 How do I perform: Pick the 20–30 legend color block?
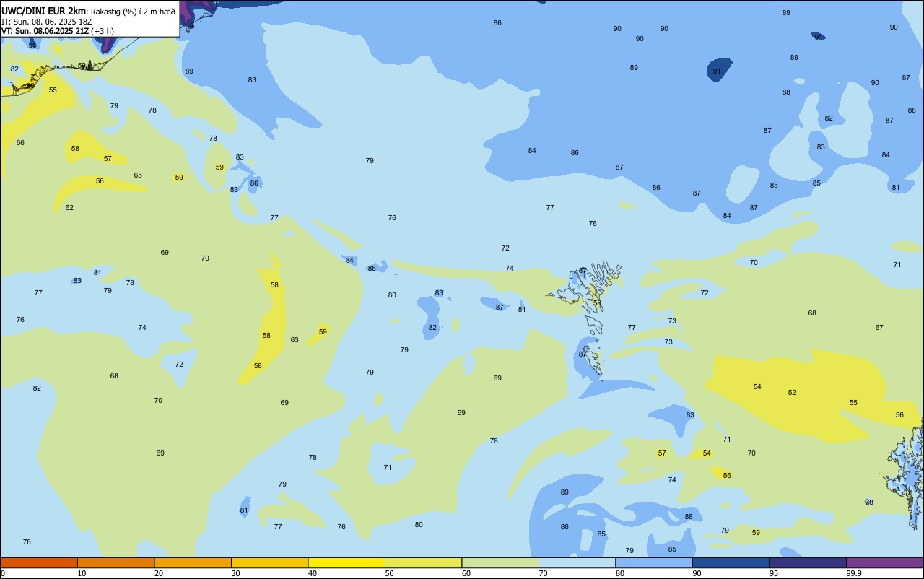pyautogui.click(x=193, y=562)
